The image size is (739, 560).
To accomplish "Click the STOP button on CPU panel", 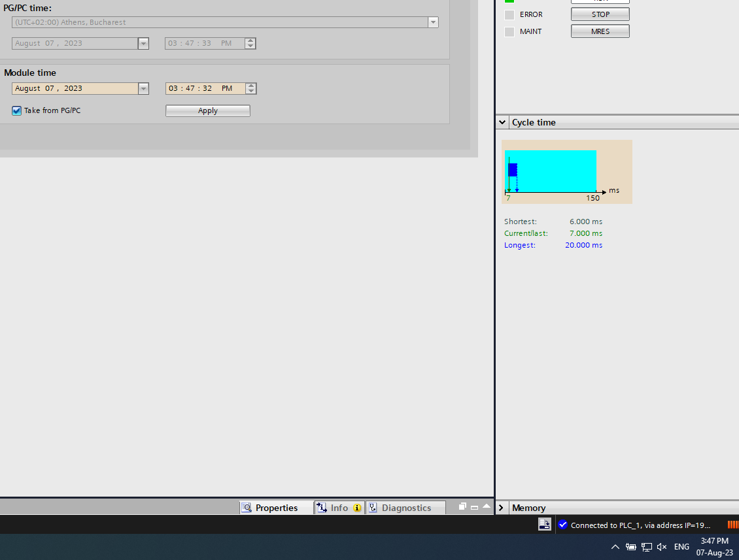I will click(600, 14).
